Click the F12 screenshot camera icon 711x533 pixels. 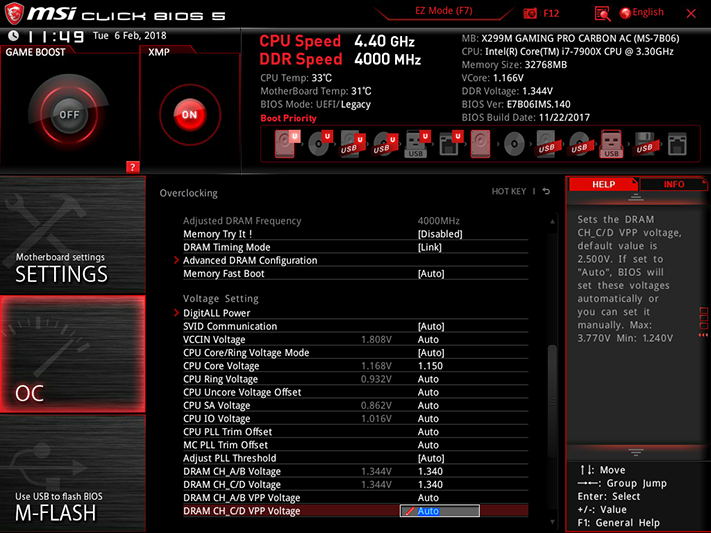click(530, 13)
